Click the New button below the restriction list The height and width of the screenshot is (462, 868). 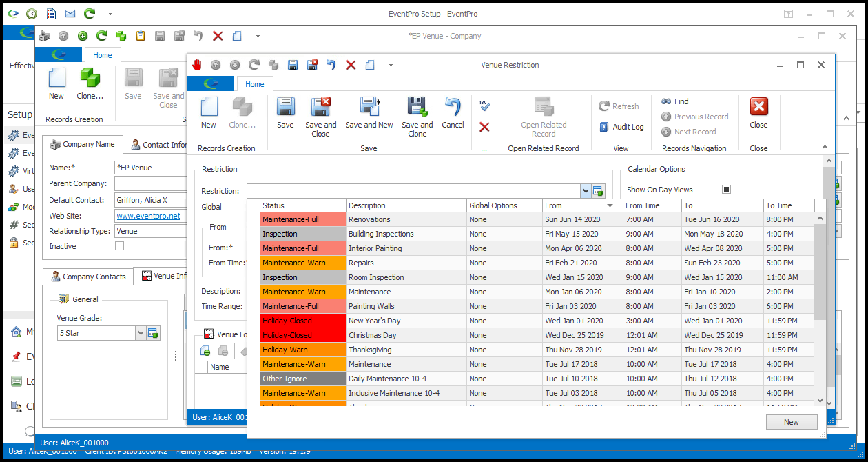[x=791, y=422]
